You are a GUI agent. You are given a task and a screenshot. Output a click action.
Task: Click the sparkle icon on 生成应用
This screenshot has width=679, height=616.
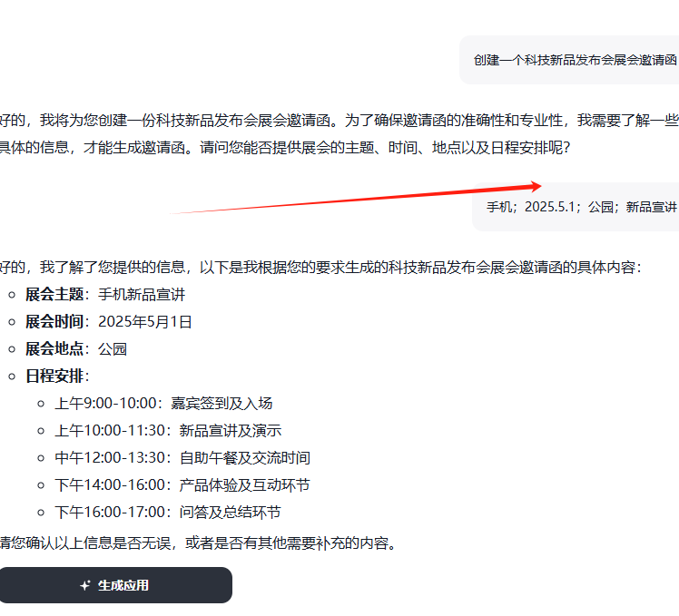(x=85, y=586)
